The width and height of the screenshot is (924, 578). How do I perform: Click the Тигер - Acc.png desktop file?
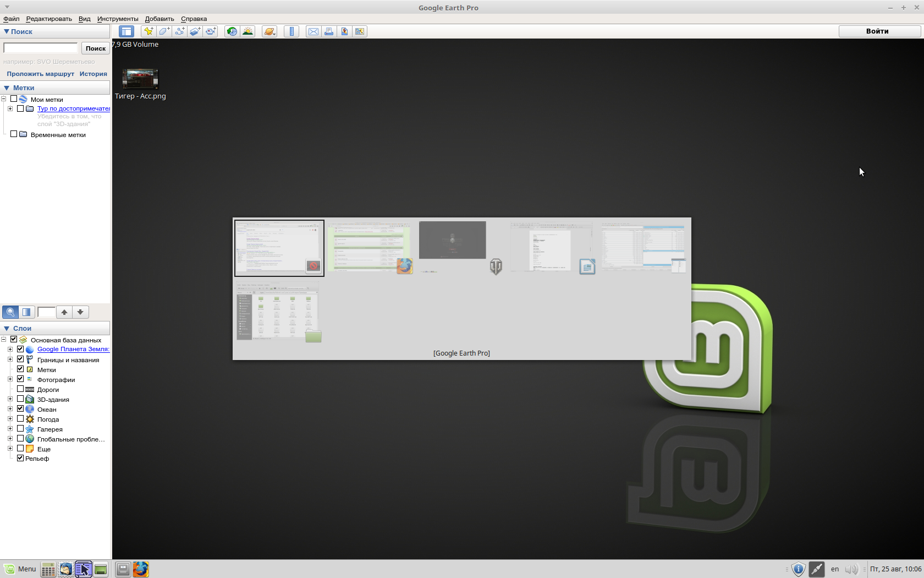click(x=140, y=84)
